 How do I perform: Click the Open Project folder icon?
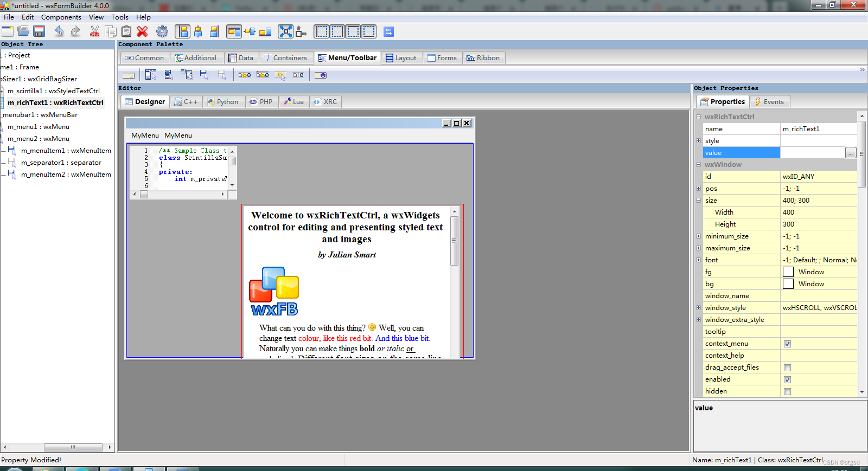tap(23, 31)
